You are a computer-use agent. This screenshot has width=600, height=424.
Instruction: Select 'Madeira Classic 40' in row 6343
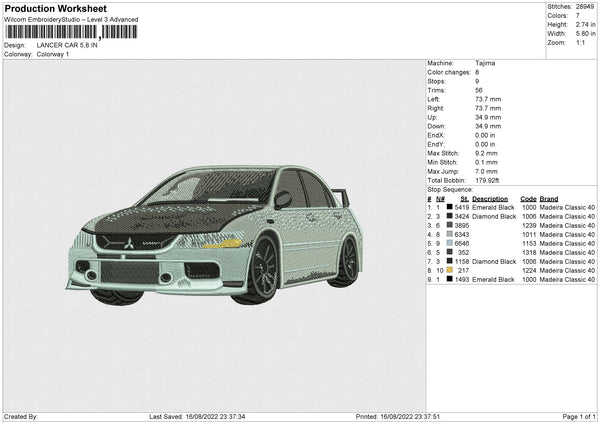point(567,235)
